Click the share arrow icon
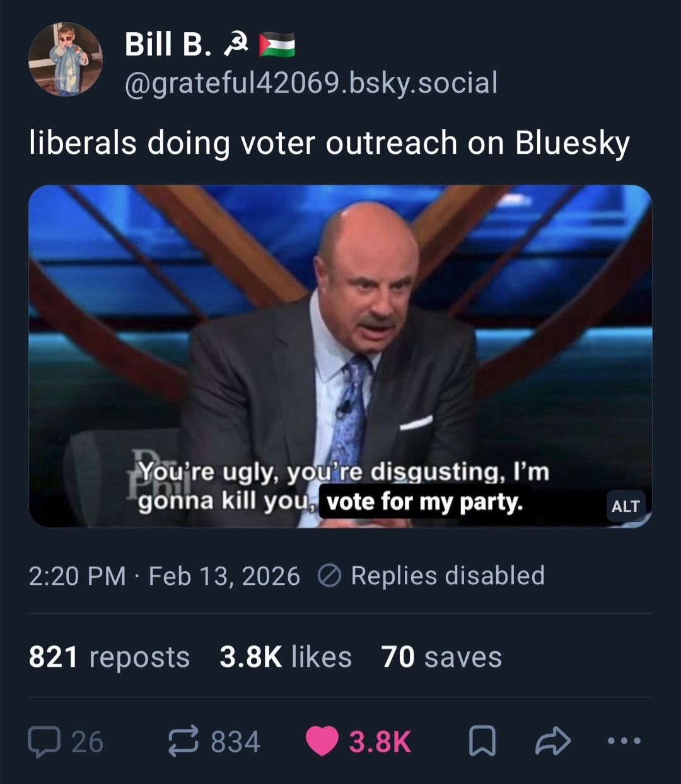Image resolution: width=681 pixels, height=784 pixels. 552,742
